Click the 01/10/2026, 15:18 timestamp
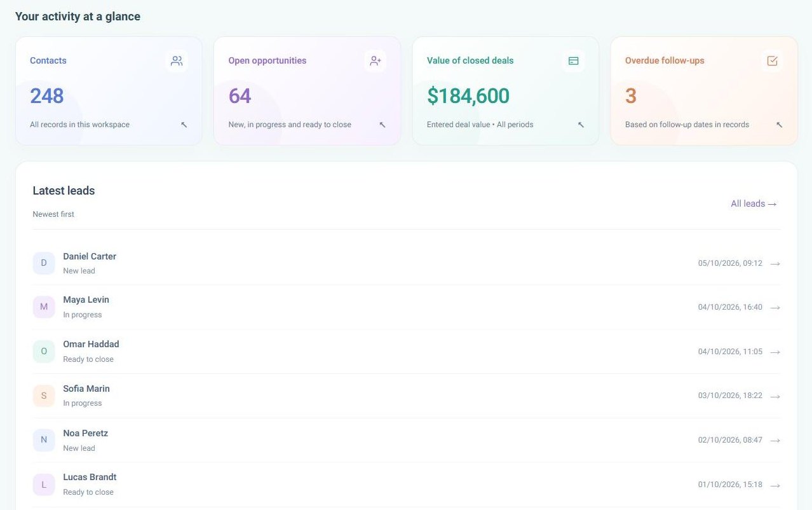The height and width of the screenshot is (510, 812). tap(730, 485)
